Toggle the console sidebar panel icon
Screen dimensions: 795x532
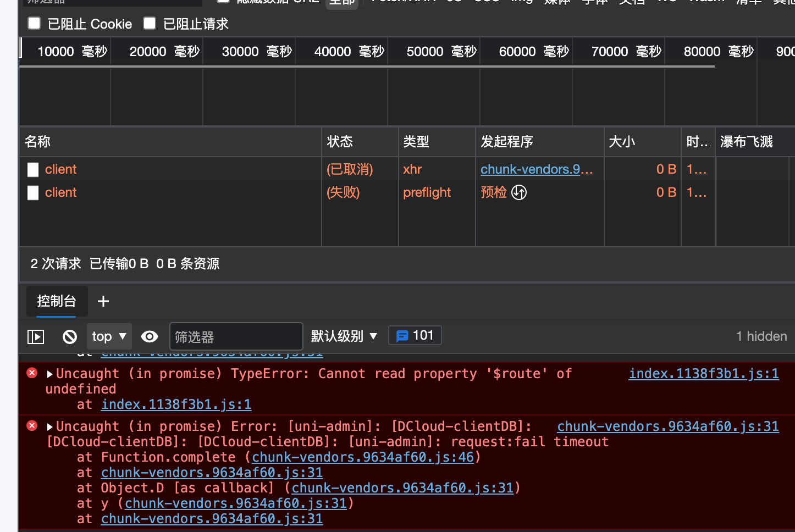(36, 336)
